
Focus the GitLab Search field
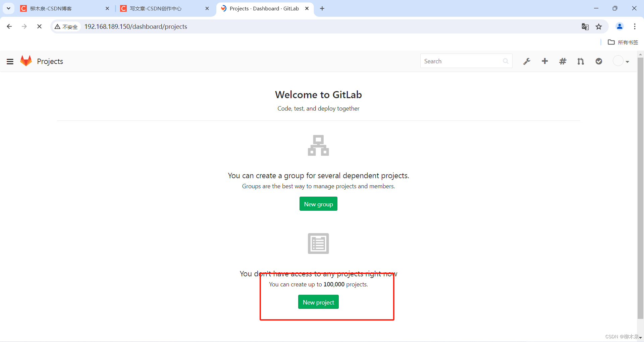tap(466, 61)
